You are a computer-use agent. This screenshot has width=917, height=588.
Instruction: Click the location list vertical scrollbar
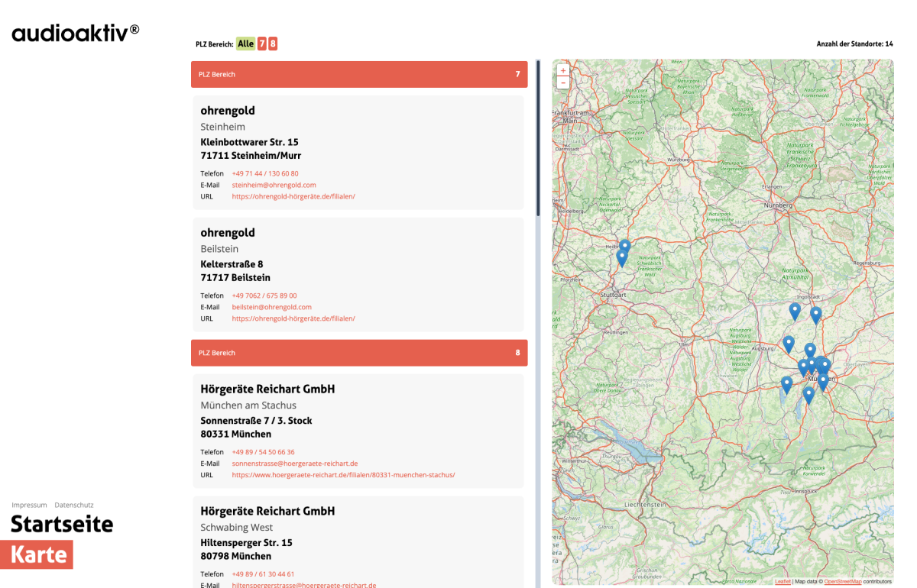(538, 138)
